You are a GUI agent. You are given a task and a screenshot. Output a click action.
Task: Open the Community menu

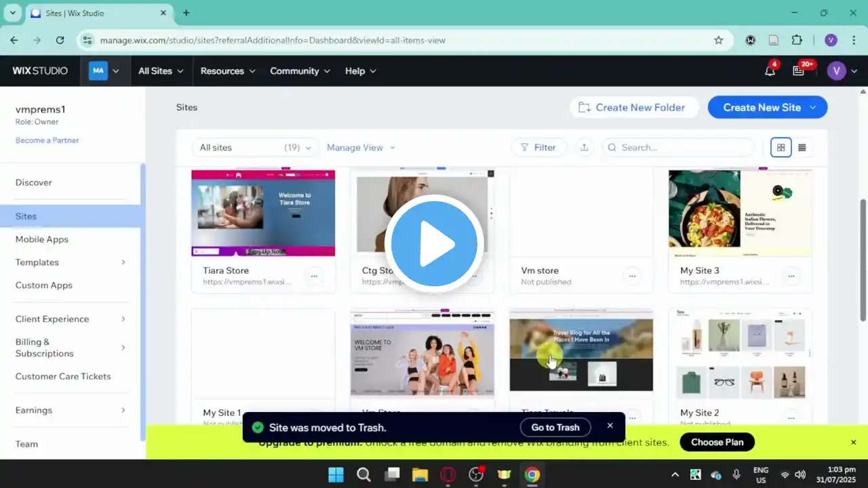[300, 71]
